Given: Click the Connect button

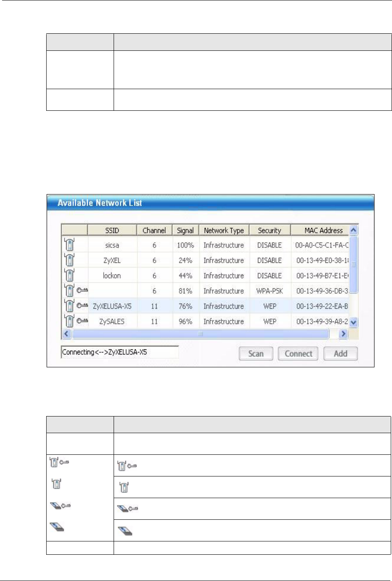Looking at the screenshot, I should pos(298,354).
